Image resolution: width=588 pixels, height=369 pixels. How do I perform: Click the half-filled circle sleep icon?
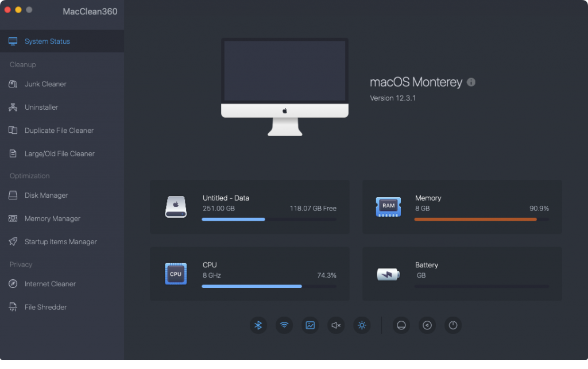(401, 325)
